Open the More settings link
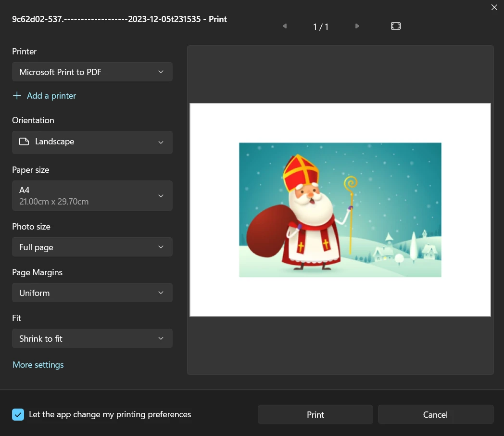504x436 pixels. point(38,365)
